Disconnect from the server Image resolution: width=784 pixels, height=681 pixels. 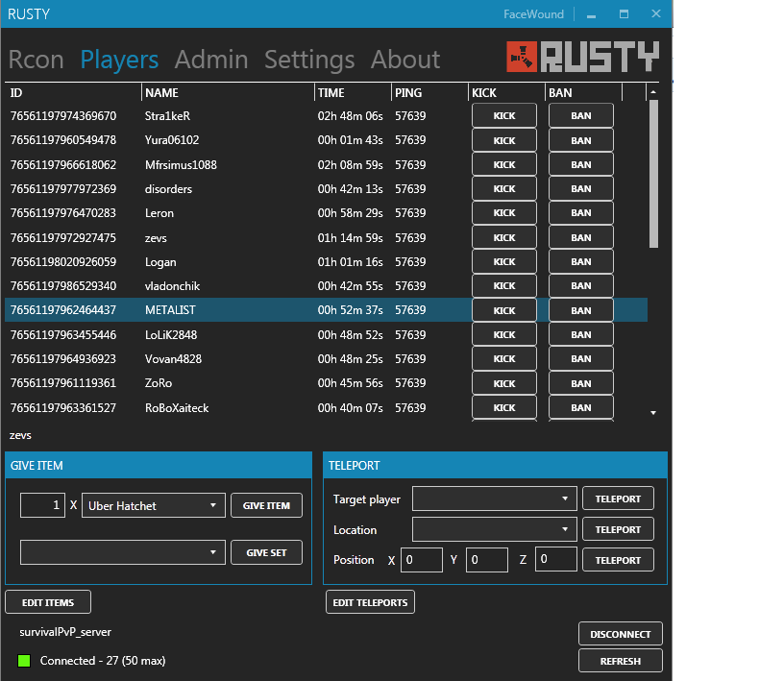tap(621, 634)
